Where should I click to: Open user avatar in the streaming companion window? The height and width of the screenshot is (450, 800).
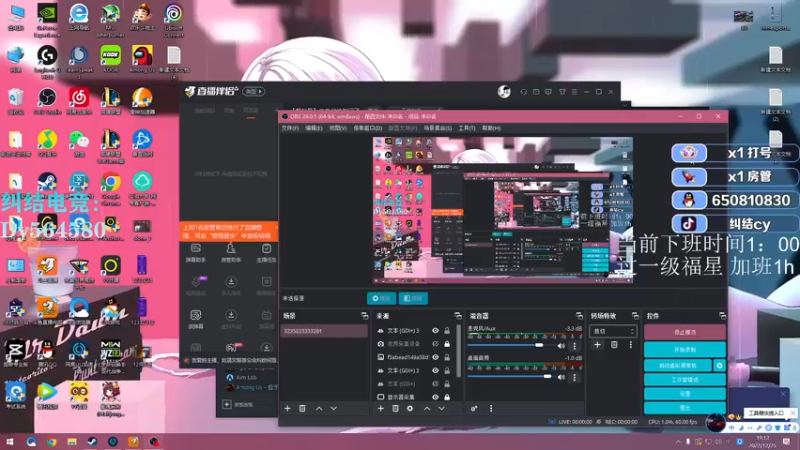(x=504, y=92)
